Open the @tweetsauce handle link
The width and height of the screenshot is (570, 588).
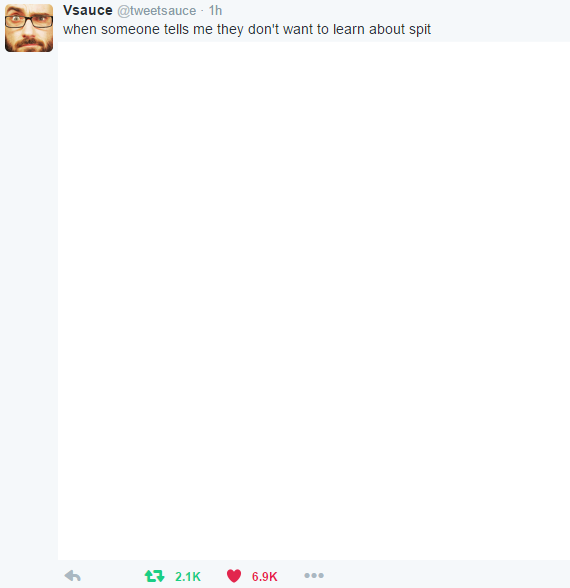pyautogui.click(x=156, y=11)
